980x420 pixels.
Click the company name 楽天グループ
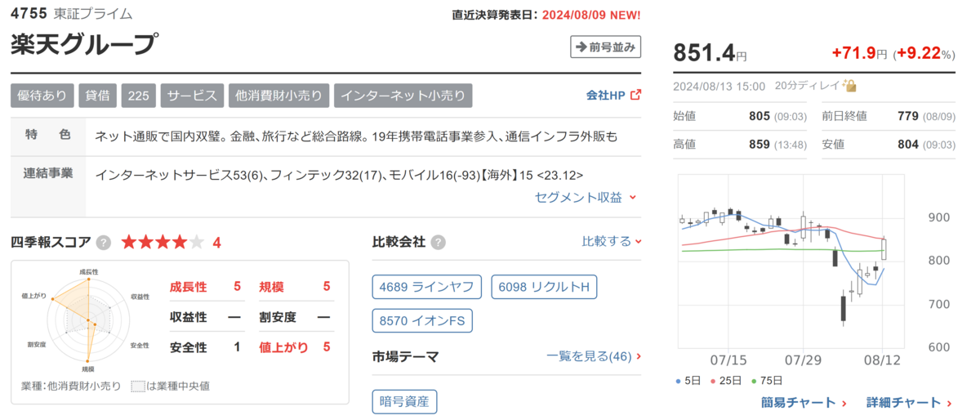pyautogui.click(x=83, y=45)
